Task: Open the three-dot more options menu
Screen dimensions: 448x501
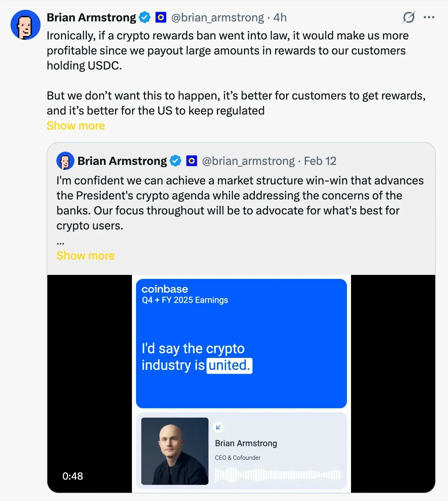Action: click(x=429, y=17)
